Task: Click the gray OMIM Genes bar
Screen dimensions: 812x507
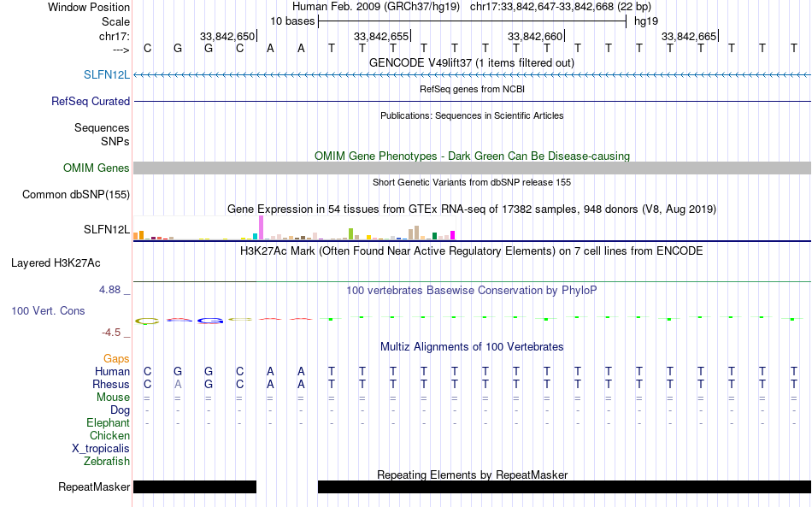Action: coord(473,168)
